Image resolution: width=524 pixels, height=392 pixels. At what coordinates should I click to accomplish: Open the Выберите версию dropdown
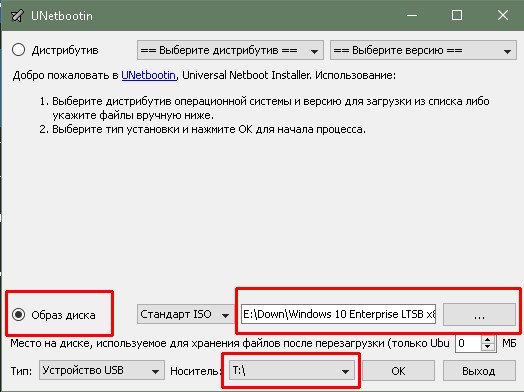[x=423, y=50]
